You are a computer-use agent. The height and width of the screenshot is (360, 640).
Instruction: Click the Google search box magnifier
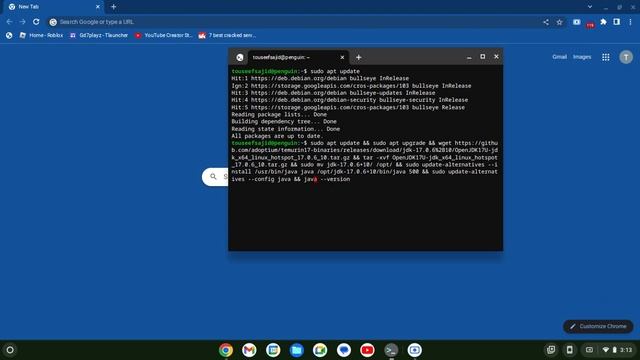click(213, 176)
